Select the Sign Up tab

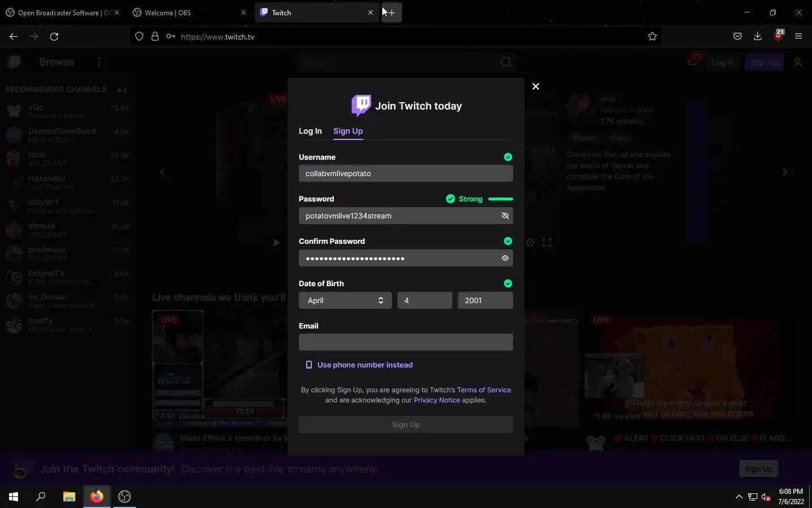click(x=348, y=131)
